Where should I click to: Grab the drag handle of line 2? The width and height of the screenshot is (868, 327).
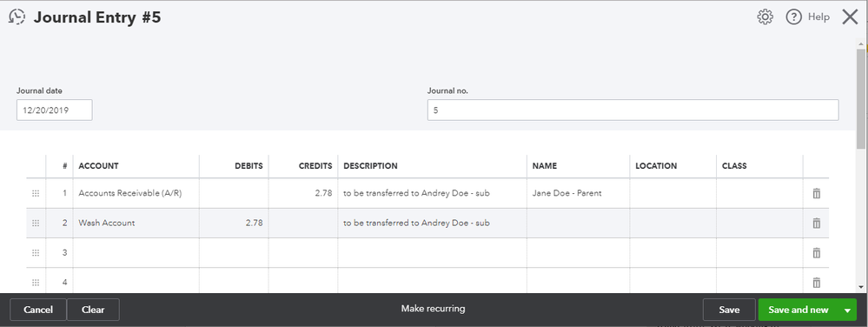click(36, 223)
